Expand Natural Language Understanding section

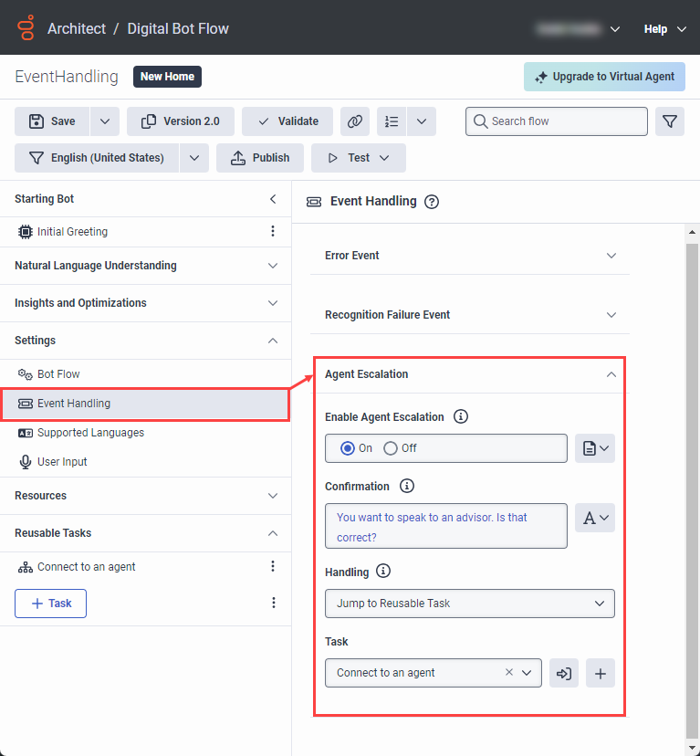(146, 266)
